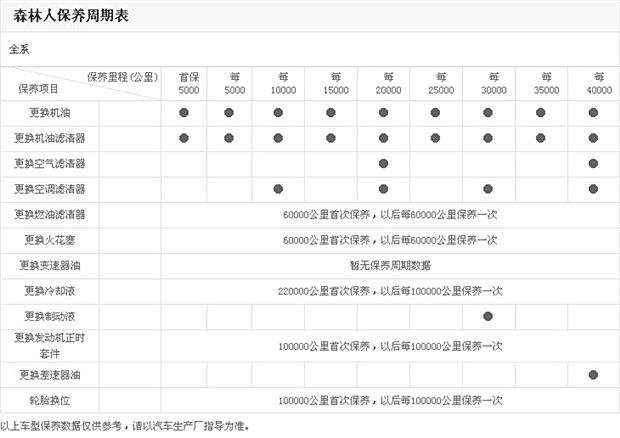This screenshot has height=438, width=620.
Task: Click the 100000公里 interval text in 正时套件 row
Action: click(x=390, y=346)
